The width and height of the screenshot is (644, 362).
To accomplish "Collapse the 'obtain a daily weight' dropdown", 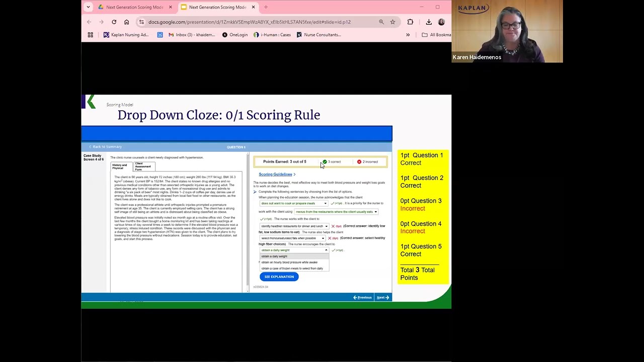I will (294, 250).
